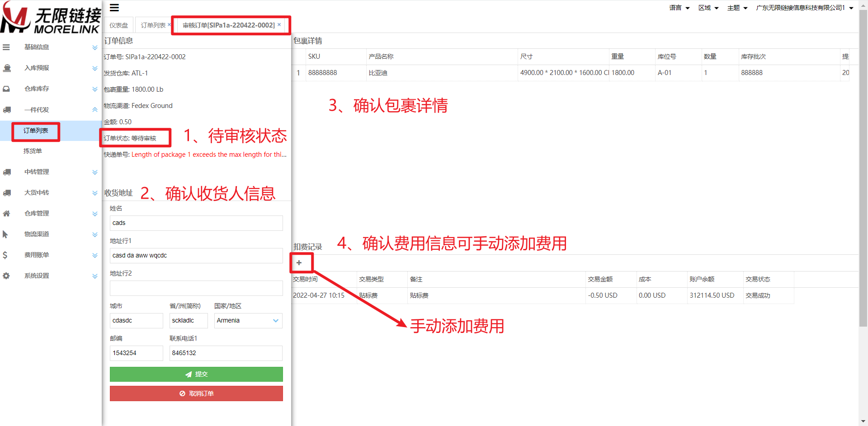The height and width of the screenshot is (426, 868).
Task: Click the red 取消订单 button
Action: [x=196, y=393]
